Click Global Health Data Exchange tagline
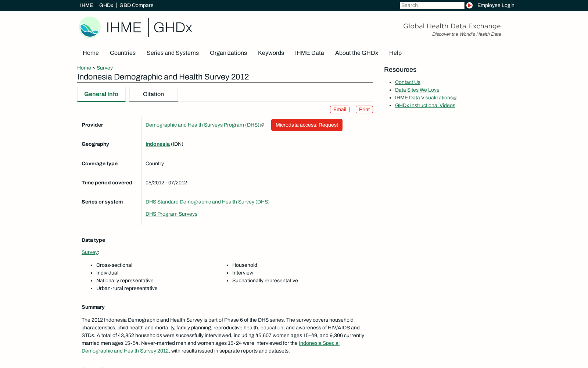588x368 pixels. pos(452,26)
